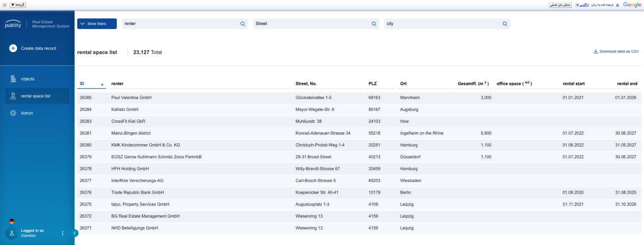Click Konrad-Adenauer-Strasse 34 address
Image resolution: width=644 pixels, height=245 pixels.
pos(323,133)
